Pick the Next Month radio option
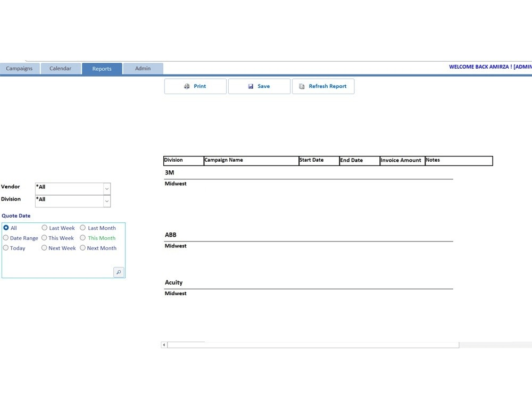This screenshot has width=532, height=399. click(x=83, y=248)
